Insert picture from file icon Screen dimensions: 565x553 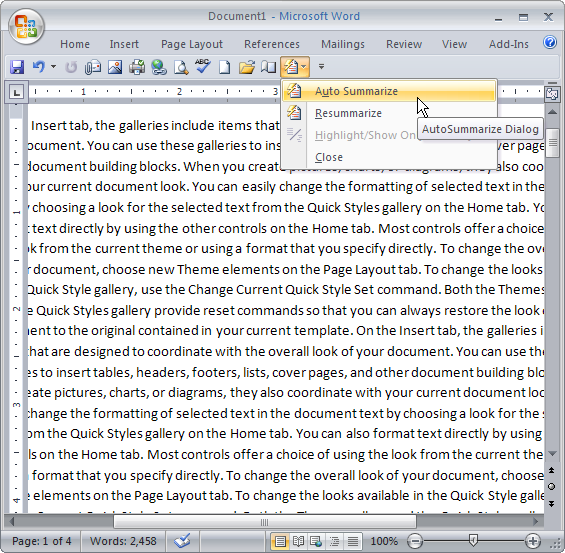pyautogui.click(x=115, y=67)
